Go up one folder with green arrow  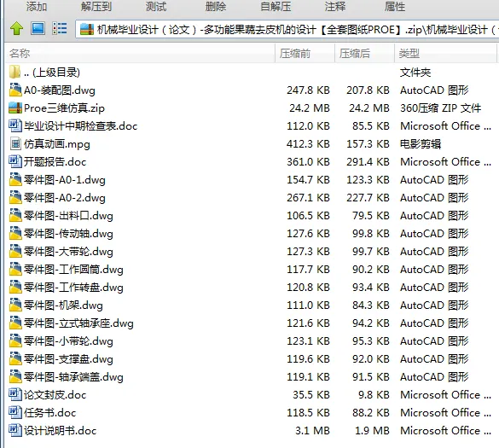coord(16,29)
